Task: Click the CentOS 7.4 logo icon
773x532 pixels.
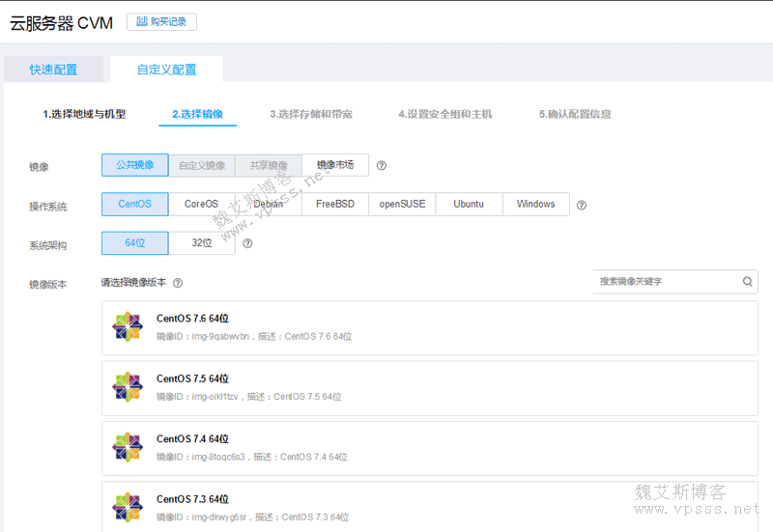Action: [127, 447]
